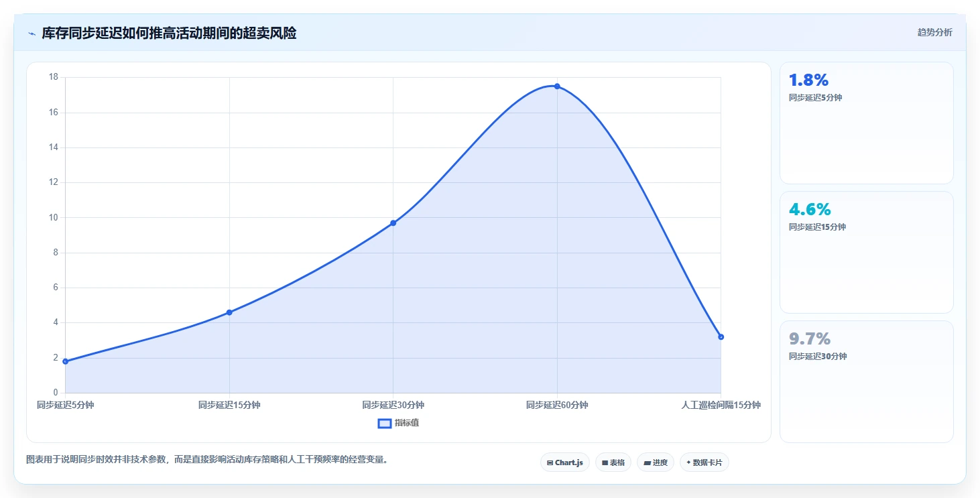Click the 趋势分析 label in header
The height and width of the screenshot is (498, 980).
coord(934,32)
